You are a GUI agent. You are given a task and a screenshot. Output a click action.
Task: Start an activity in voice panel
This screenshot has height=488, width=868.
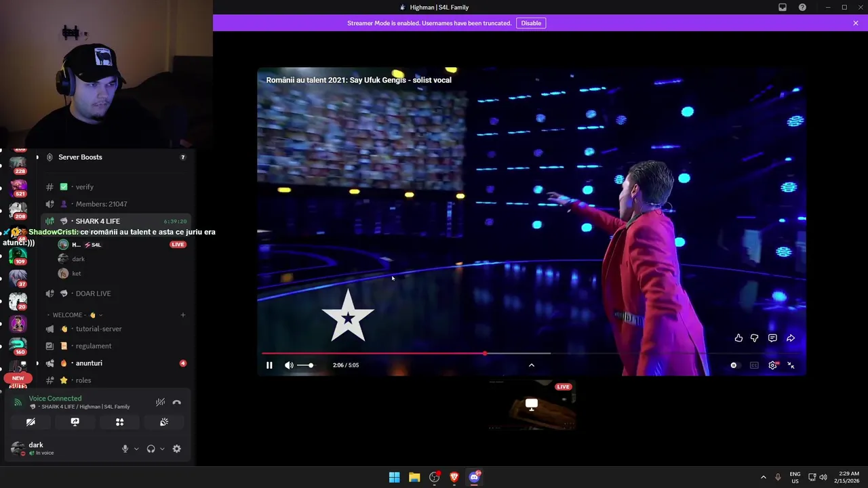(119, 422)
